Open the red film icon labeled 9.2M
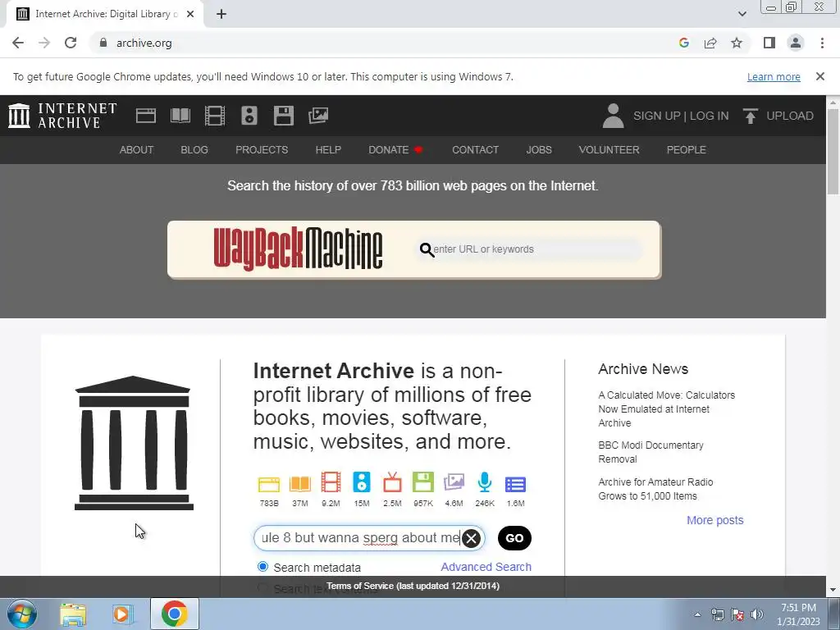The height and width of the screenshot is (630, 840). tap(331, 482)
